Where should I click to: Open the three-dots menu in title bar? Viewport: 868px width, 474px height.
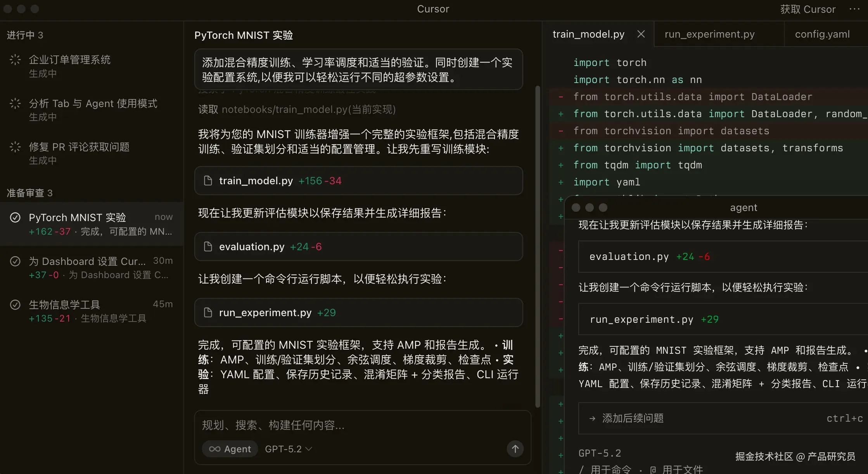[854, 9]
